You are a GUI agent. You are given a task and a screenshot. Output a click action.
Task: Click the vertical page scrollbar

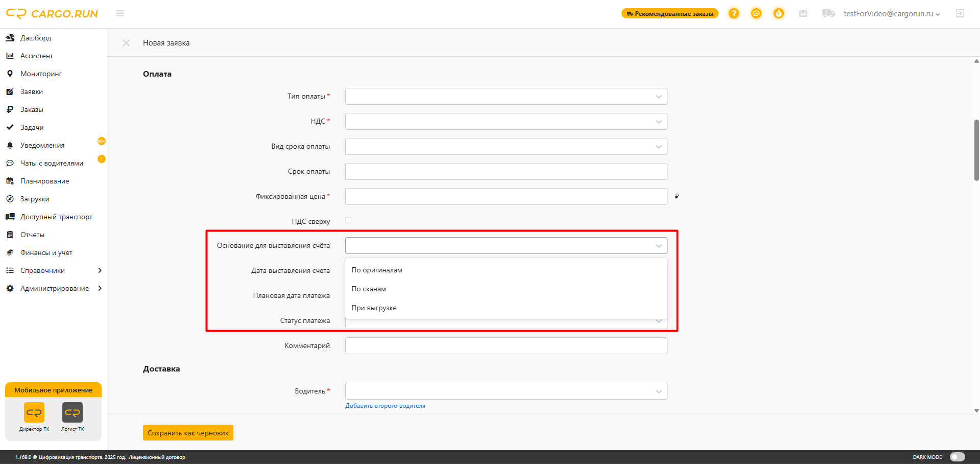(976, 150)
